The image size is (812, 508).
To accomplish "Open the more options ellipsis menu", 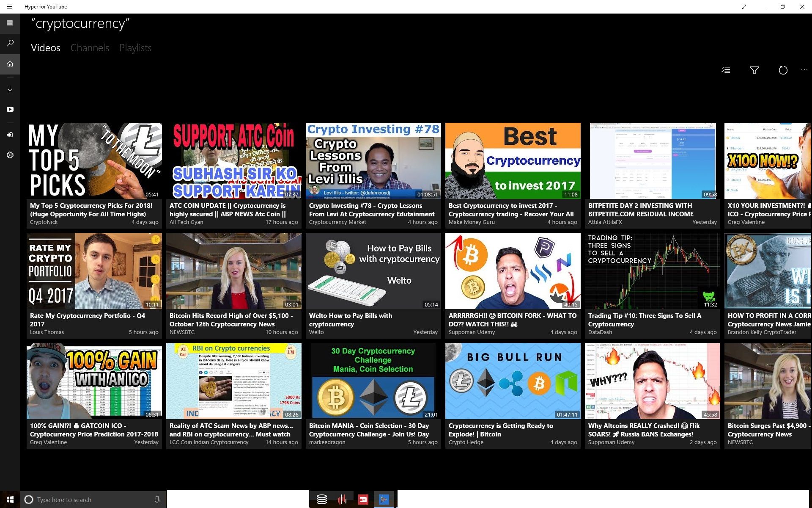I will [x=804, y=70].
